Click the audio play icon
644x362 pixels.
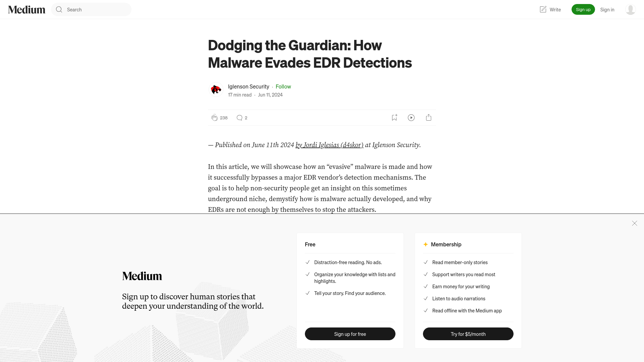tap(411, 117)
